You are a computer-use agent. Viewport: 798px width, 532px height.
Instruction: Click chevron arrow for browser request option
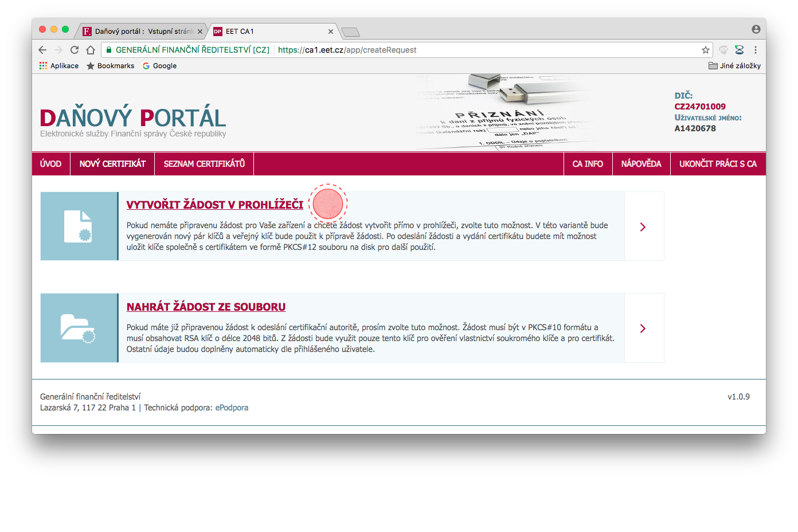(x=643, y=227)
